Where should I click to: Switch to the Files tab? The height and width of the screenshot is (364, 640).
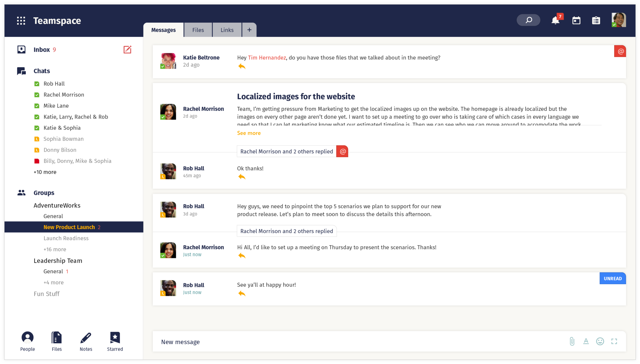(x=198, y=30)
